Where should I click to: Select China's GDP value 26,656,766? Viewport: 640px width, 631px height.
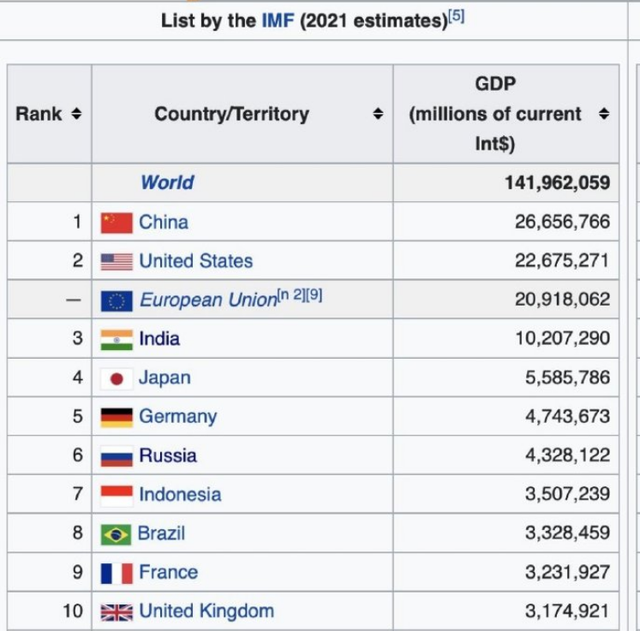tap(562, 222)
